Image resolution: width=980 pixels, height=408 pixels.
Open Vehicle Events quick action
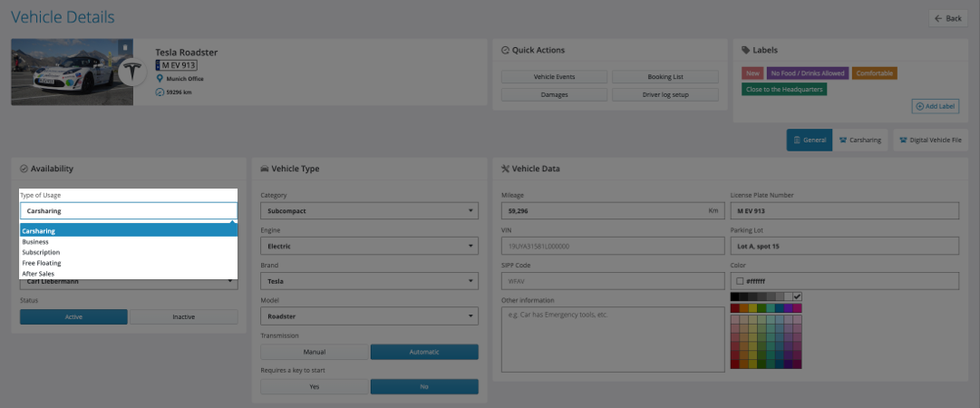555,77
